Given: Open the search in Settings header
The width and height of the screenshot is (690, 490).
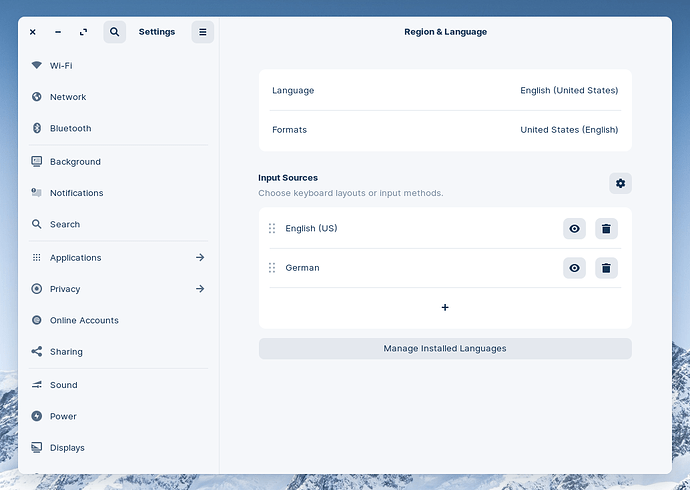Looking at the screenshot, I should [114, 32].
